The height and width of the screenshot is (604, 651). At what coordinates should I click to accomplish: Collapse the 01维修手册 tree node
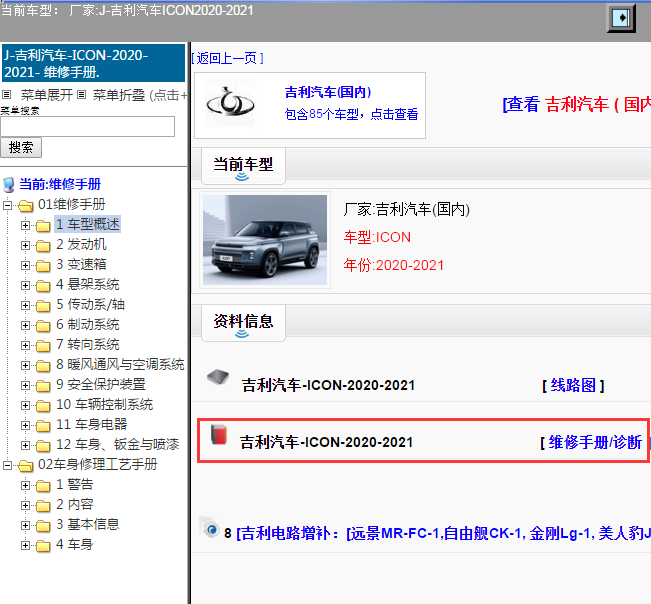coord(7,205)
